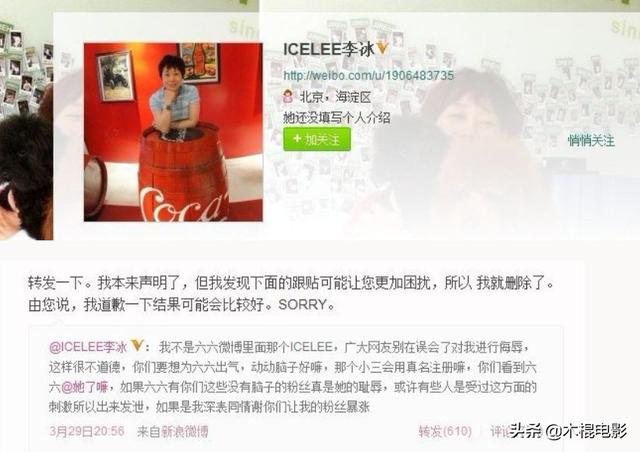Click the verified V badge beside ICELEE李冰 title

(x=382, y=48)
